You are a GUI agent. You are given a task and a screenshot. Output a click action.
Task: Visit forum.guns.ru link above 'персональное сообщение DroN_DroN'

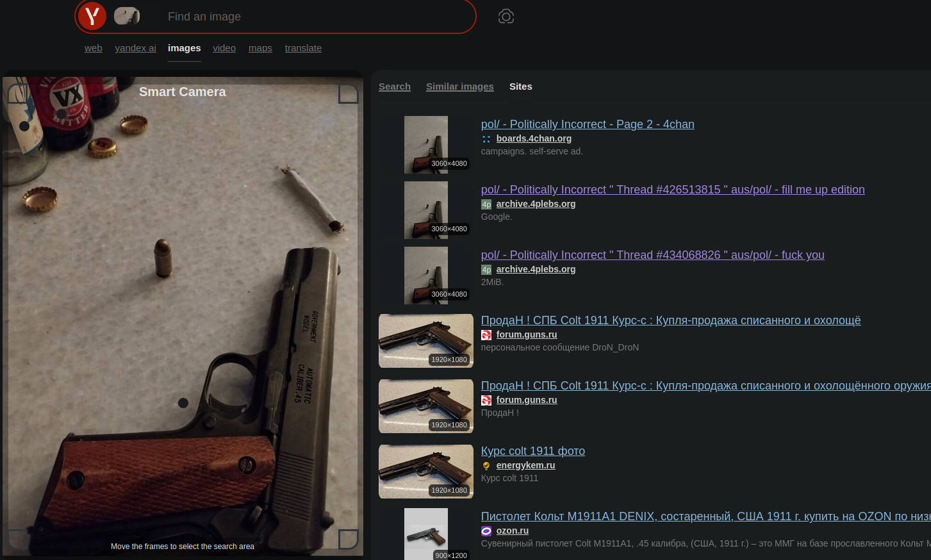tap(527, 334)
